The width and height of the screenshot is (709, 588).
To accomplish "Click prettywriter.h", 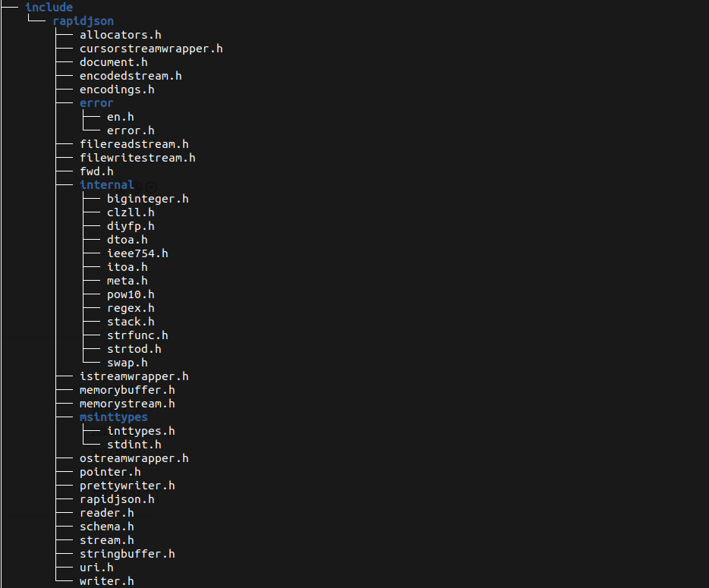I will pyautogui.click(x=127, y=486).
